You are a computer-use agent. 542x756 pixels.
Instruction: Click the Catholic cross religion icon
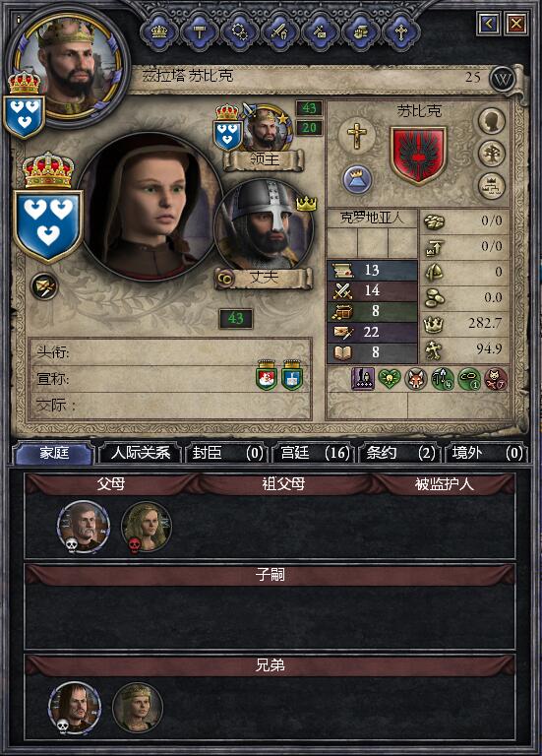point(356,136)
